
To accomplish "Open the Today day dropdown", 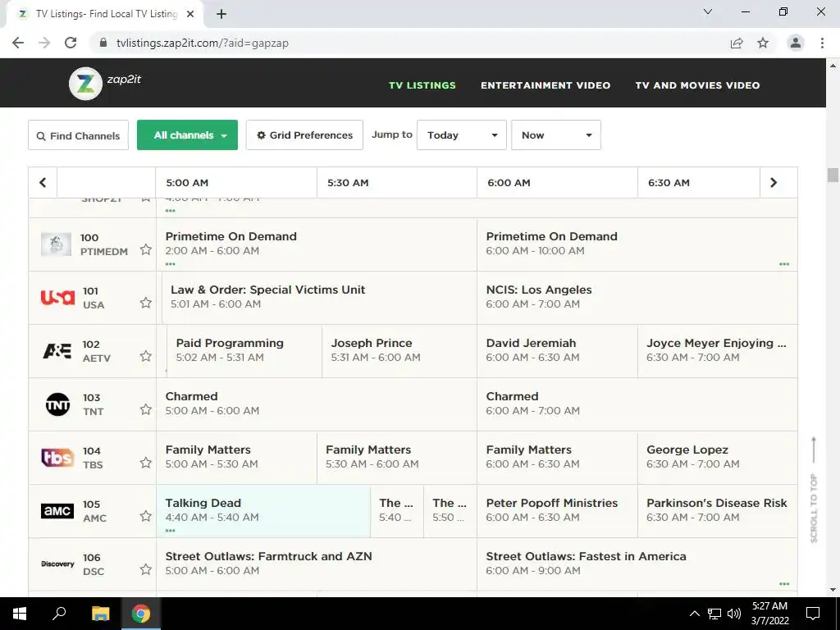I will click(x=462, y=135).
